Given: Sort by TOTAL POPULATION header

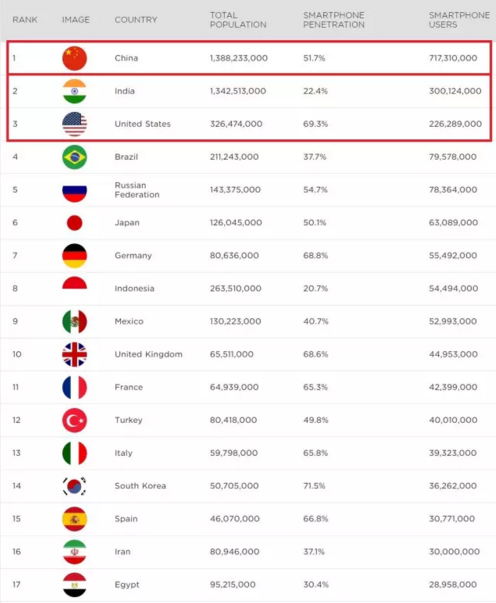Looking at the screenshot, I should pos(238,20).
